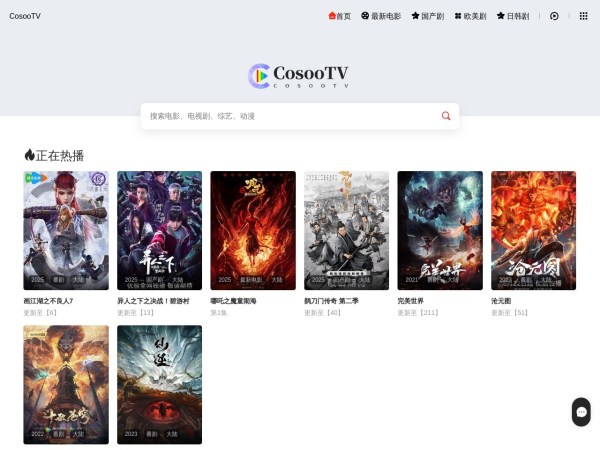This screenshot has width=600, height=450.
Task: Click the CosooTV logo image
Action: pos(299,76)
